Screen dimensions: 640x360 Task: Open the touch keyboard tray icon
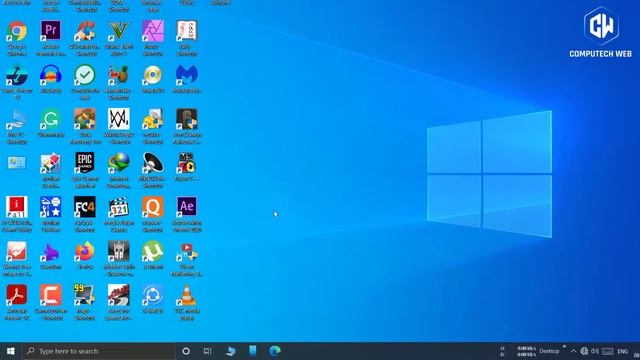point(608,351)
